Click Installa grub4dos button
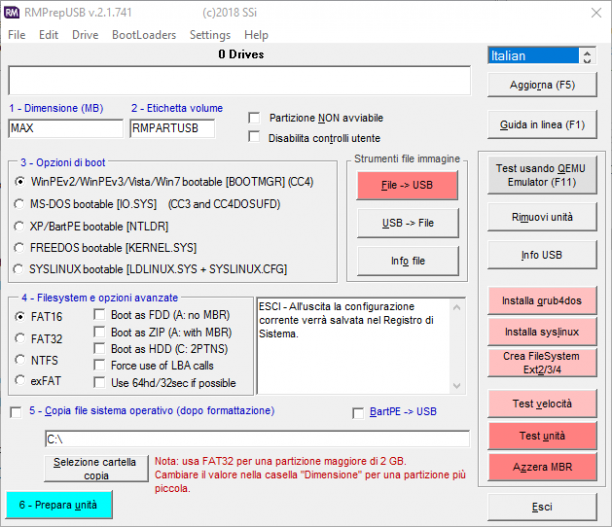This screenshot has height=527, width=612. (542, 301)
